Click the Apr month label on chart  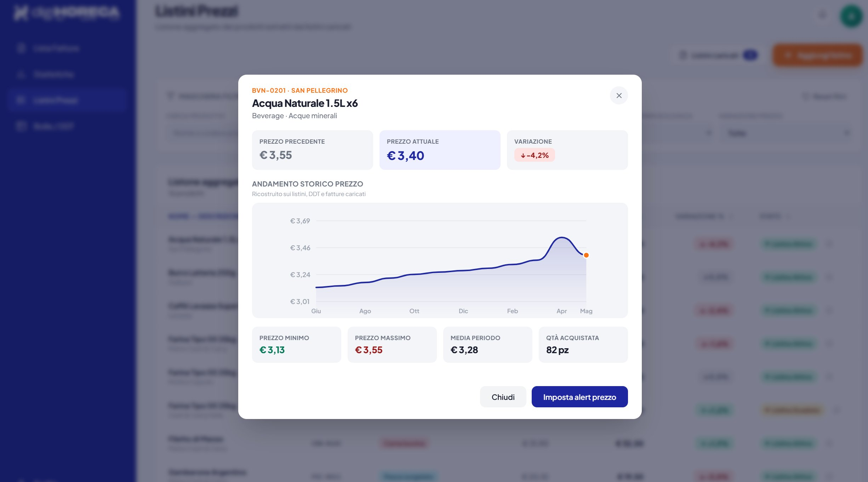561,311
